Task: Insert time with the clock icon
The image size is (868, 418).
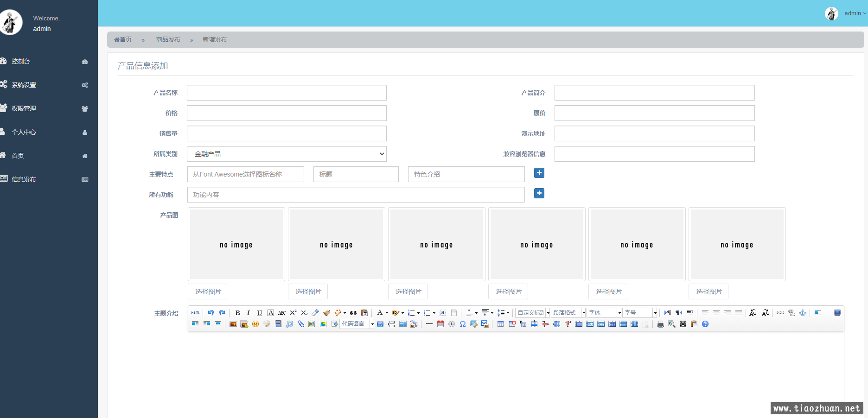Action: point(452,324)
